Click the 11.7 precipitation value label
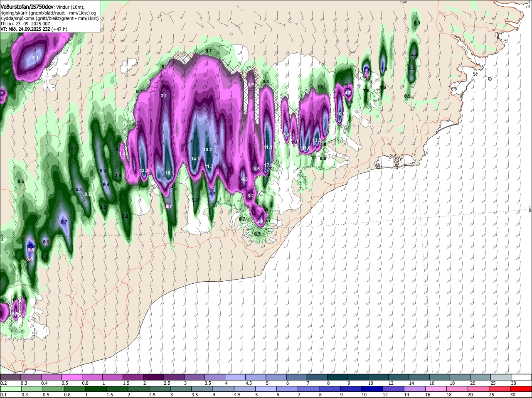Screen dimensions: 532x398 pyautogui.click(x=209, y=166)
